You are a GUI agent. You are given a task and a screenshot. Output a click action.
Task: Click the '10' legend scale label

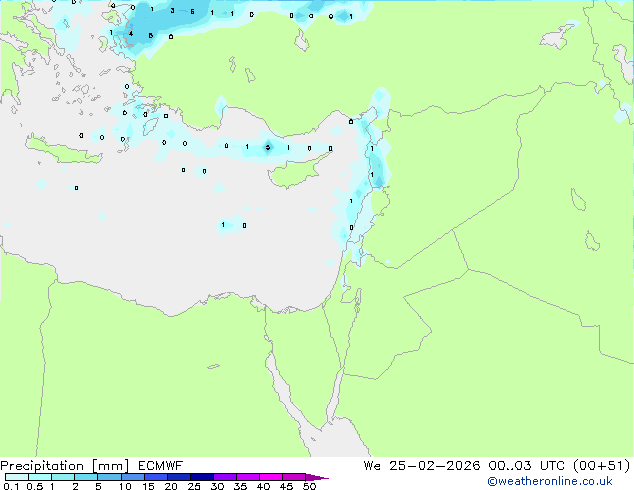[125, 486]
